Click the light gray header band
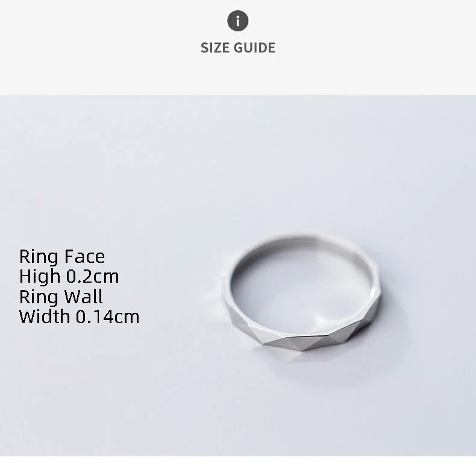The height and width of the screenshot is (469, 476). (x=238, y=47)
